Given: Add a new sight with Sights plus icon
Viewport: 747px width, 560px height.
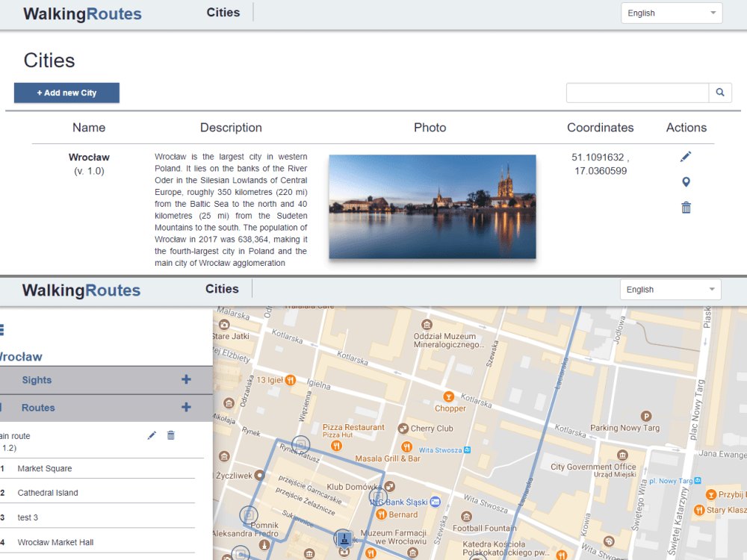Looking at the screenshot, I should point(186,379).
